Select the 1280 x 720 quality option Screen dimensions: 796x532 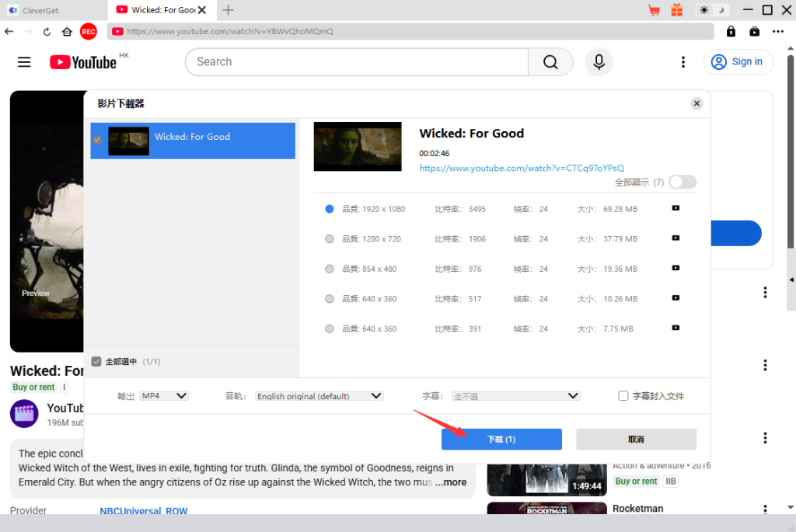tap(330, 239)
